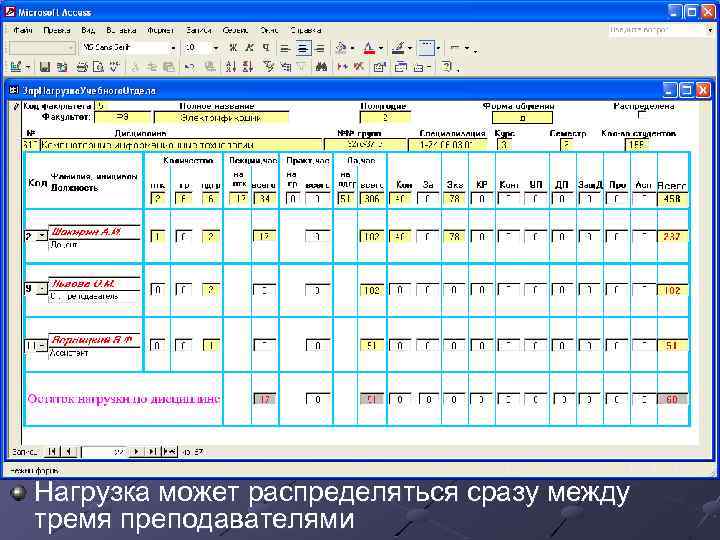This screenshot has width=720, height=540.
Task: Click the 'ask a question' box
Action: tap(658, 30)
